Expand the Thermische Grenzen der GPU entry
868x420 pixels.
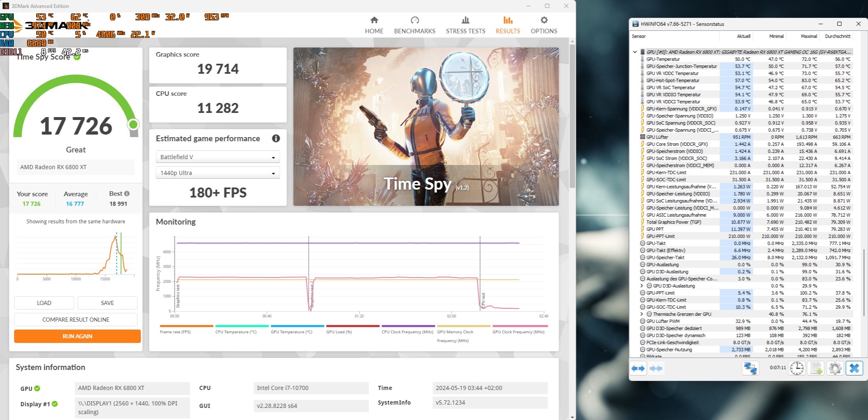point(642,314)
